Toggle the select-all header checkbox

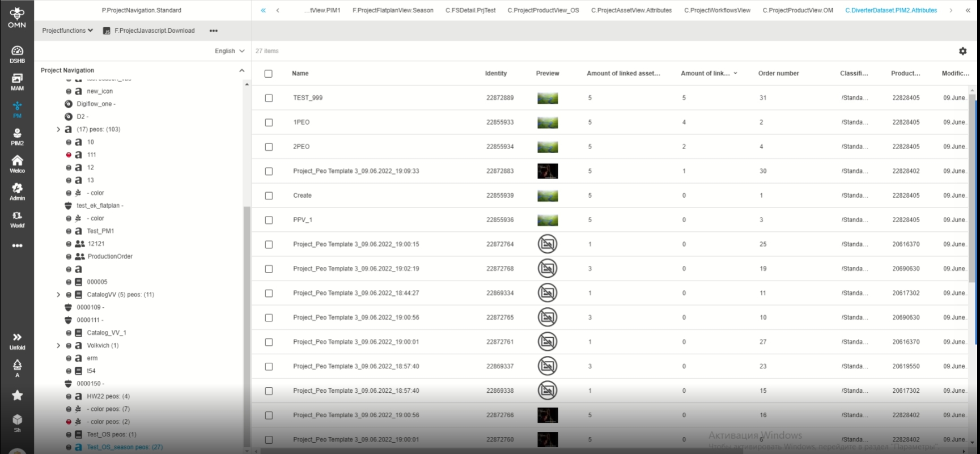point(269,74)
